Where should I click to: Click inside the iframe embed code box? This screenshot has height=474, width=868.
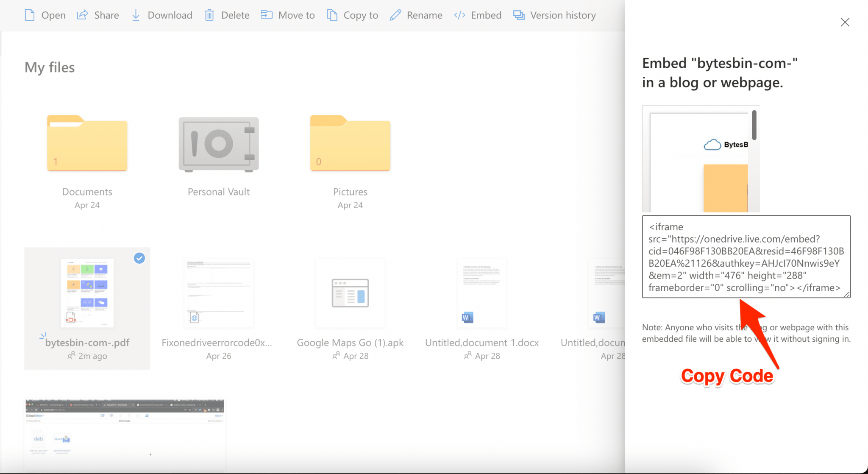pos(746,257)
